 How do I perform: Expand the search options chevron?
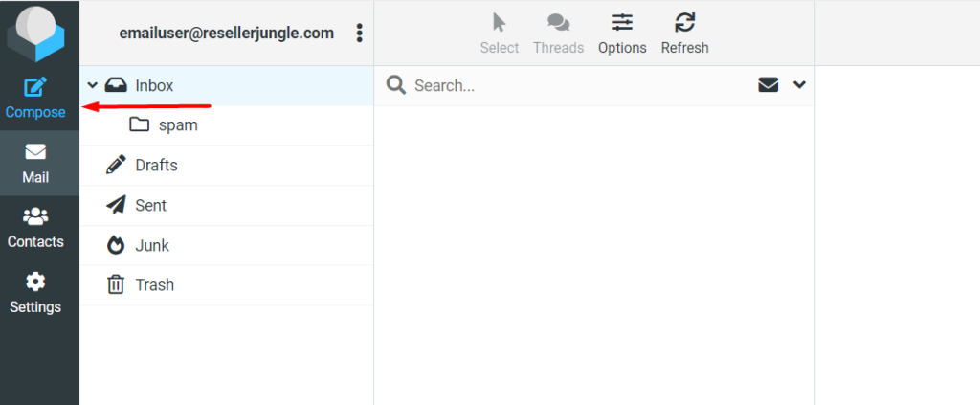point(799,85)
